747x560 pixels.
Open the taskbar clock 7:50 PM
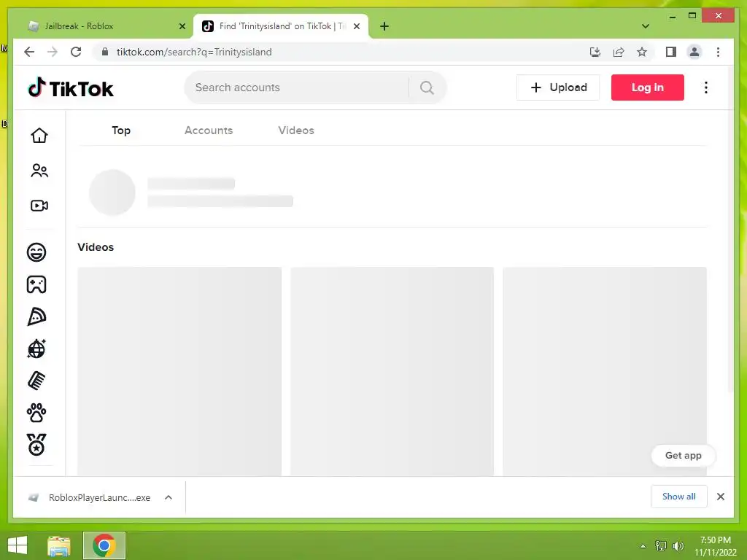pyautogui.click(x=715, y=546)
